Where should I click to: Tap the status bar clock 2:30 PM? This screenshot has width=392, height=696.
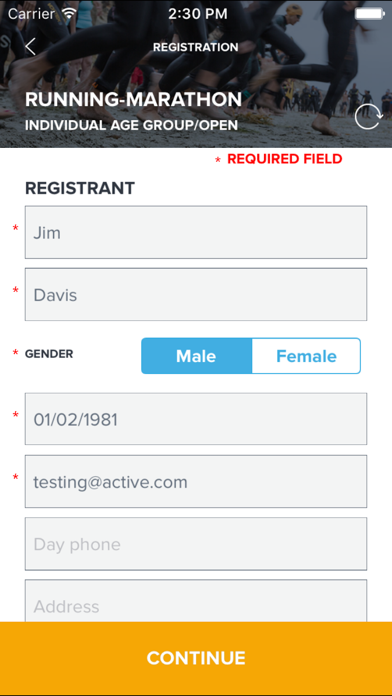[x=198, y=14]
